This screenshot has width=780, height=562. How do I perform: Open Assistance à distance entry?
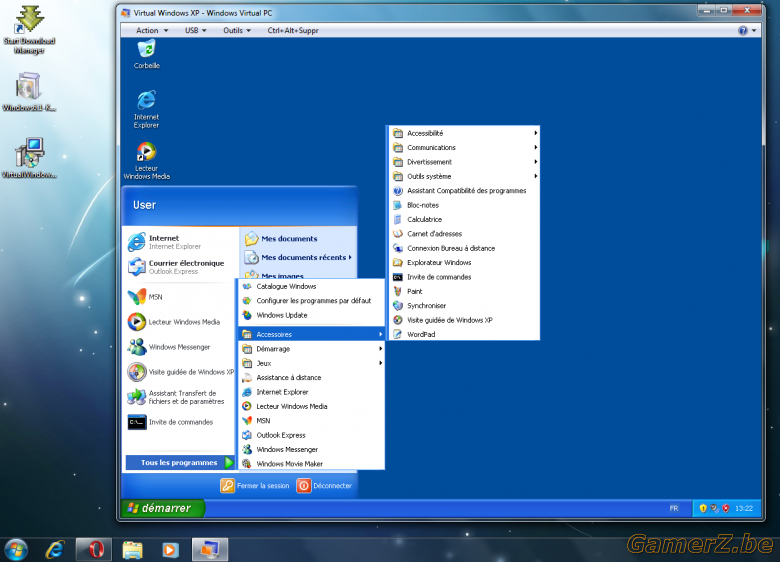[311, 377]
